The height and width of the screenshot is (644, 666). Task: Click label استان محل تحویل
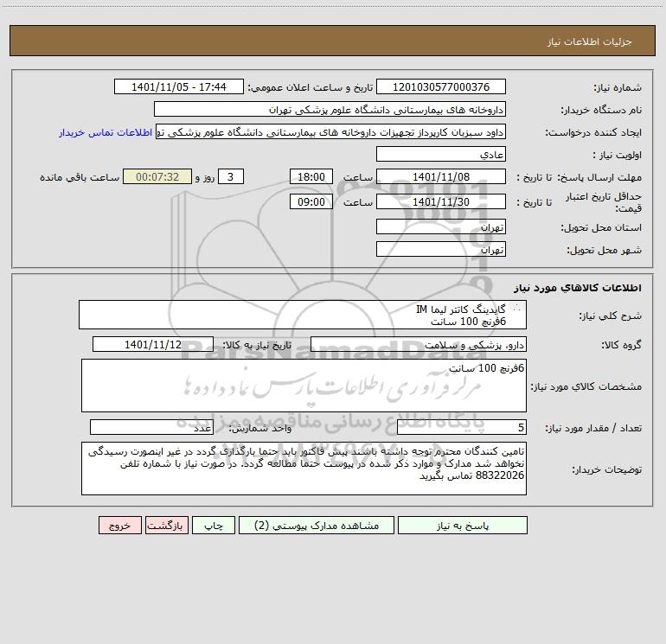[x=601, y=228]
